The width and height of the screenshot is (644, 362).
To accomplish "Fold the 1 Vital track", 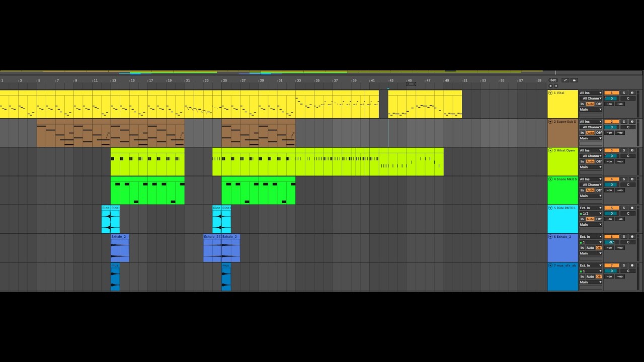I will click(550, 93).
